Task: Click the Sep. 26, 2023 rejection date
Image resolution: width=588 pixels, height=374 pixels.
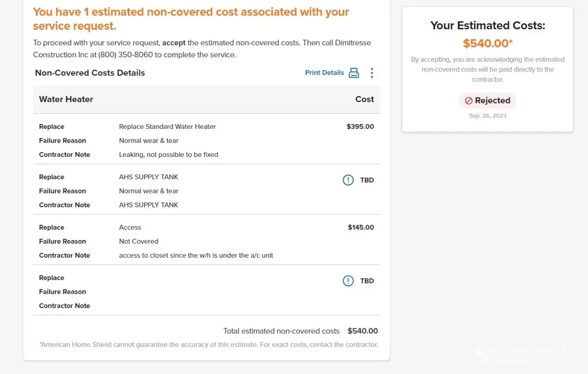Action: coord(487,116)
